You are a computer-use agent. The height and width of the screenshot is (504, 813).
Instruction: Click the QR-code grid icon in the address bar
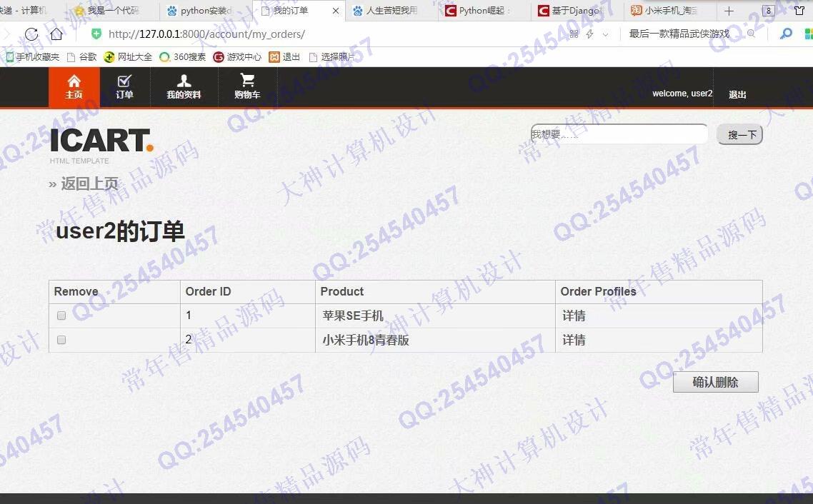(x=574, y=34)
